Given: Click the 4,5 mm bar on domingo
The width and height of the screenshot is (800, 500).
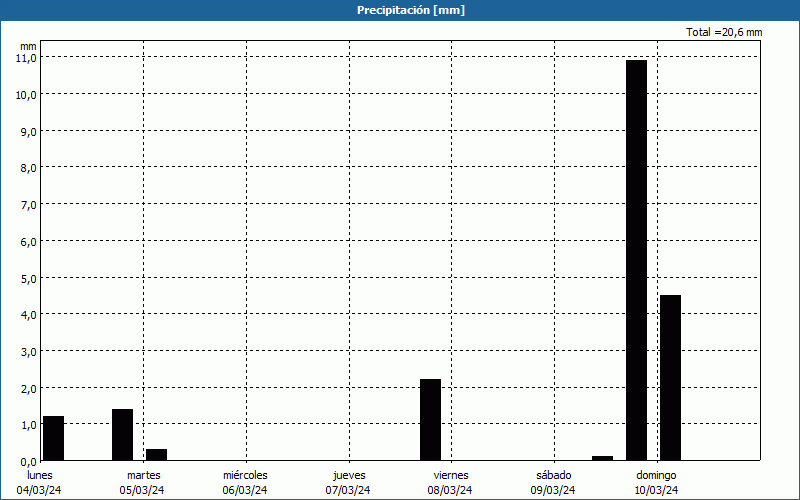Looking at the screenshot, I should click(670, 378).
